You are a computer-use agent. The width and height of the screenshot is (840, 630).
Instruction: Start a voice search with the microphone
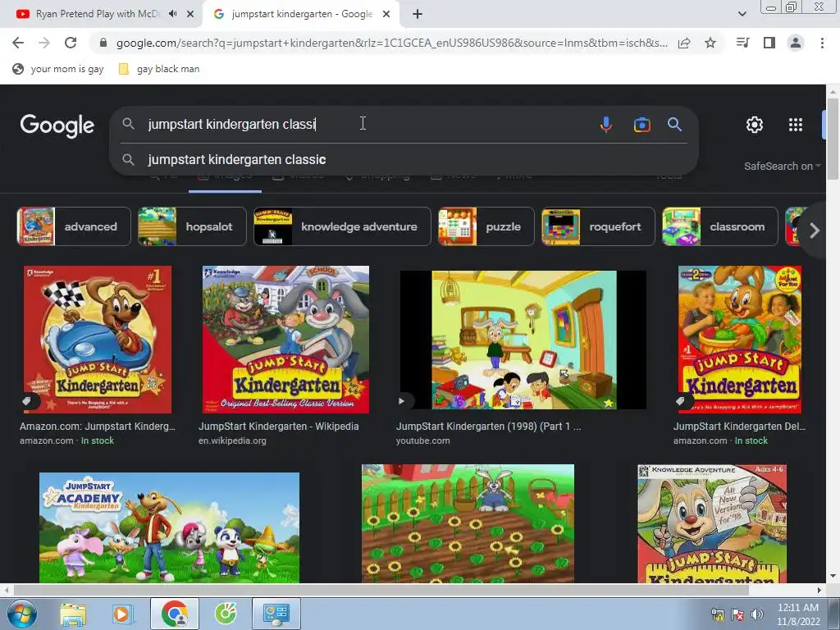coord(606,125)
